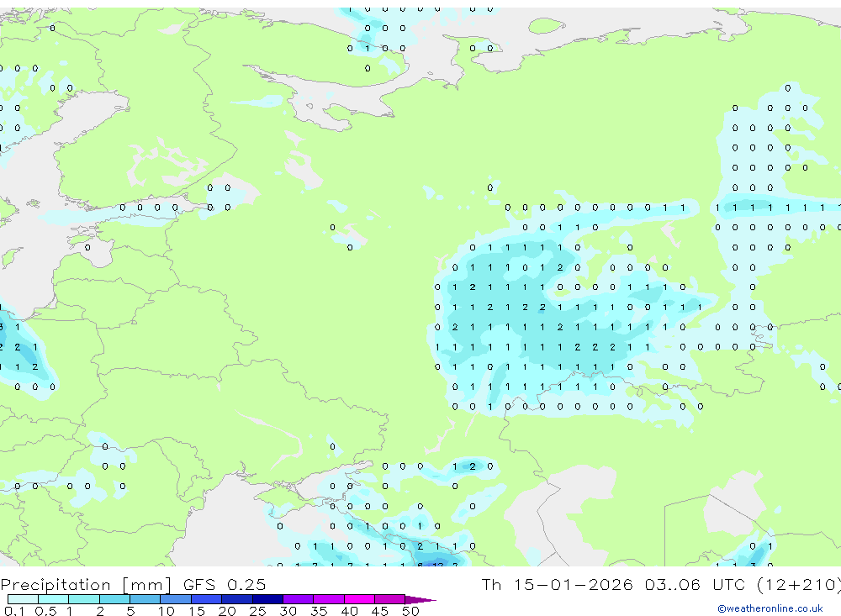841x616 pixels.
Task: Choose the 40–45 mm magenta legend swatch
Action: [x=359, y=599]
